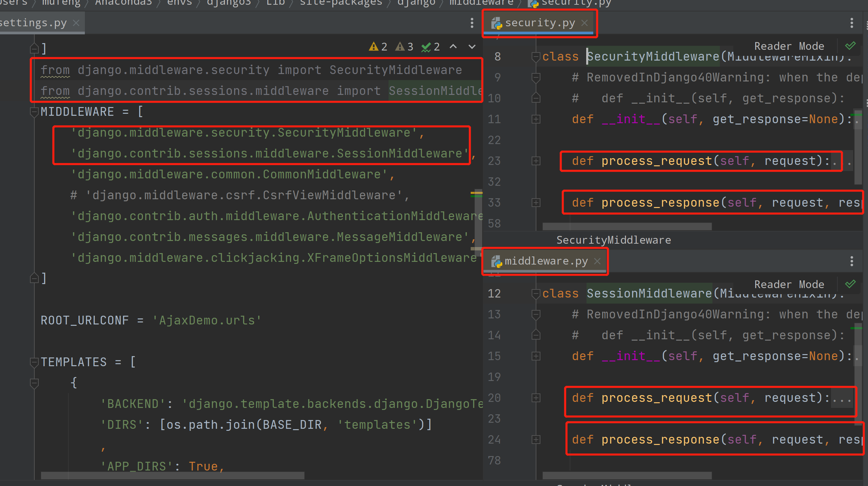The image size is (868, 486).
Task: Collapse the SecurityMiddleware class fold
Action: (x=536, y=57)
